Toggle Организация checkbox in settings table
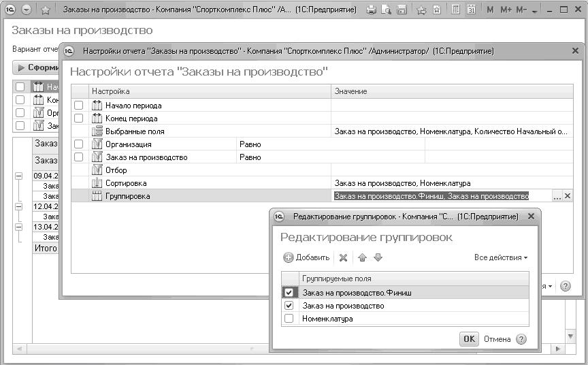This screenshot has height=365, width=588. coord(78,144)
